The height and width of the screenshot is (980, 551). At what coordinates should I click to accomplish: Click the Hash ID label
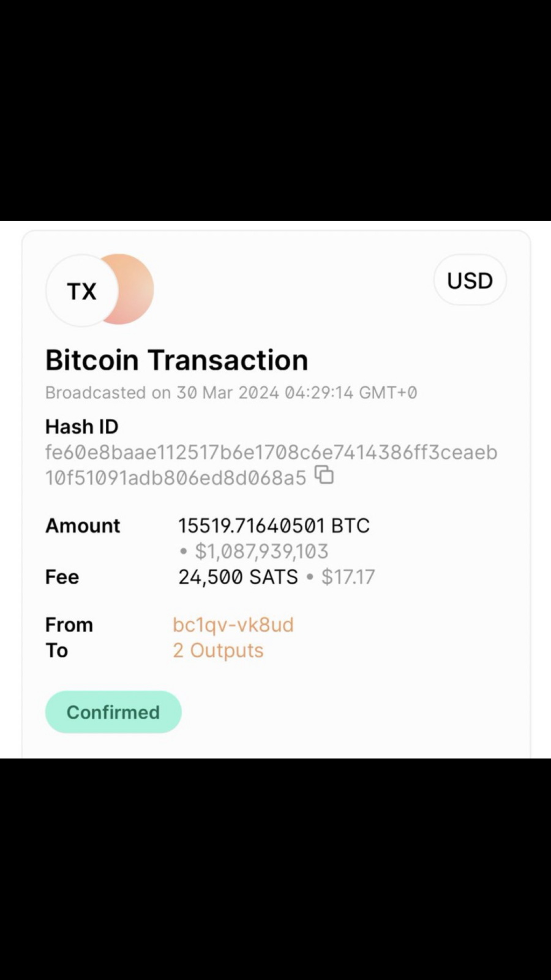[x=82, y=426]
